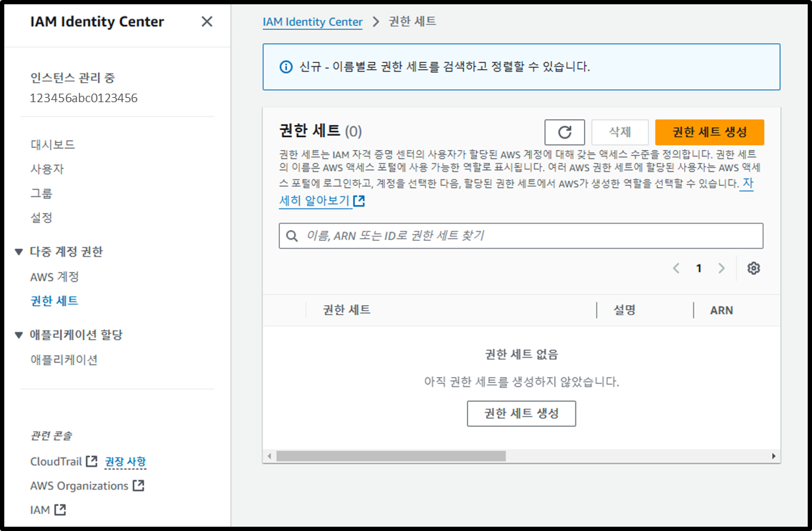812x531 pixels.
Task: Click the refresh permission sets button
Action: pyautogui.click(x=564, y=132)
